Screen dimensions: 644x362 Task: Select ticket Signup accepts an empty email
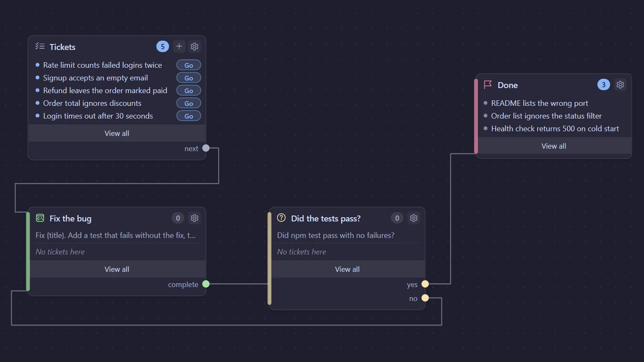95,78
